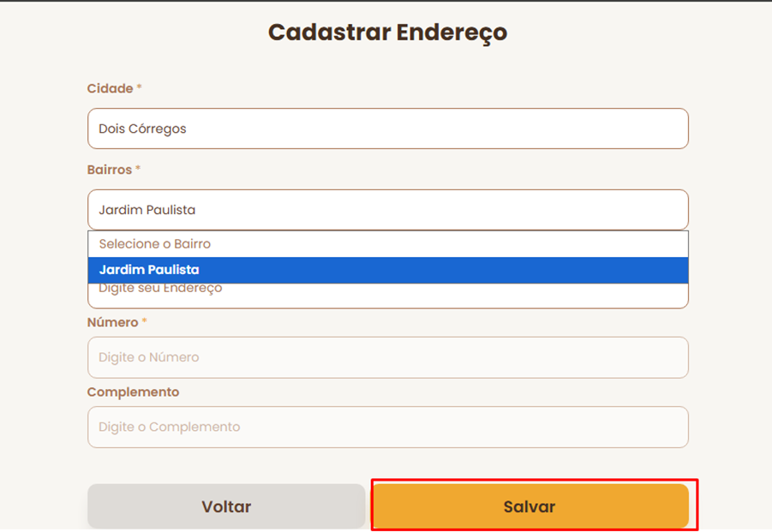The width and height of the screenshot is (772, 532).
Task: Click the blank area right of Complemento label
Action: pos(428,392)
